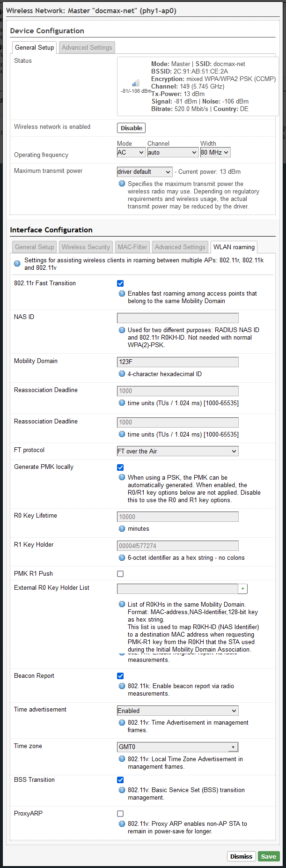286x868 pixels.
Task: Click External R0 Key Holder List input
Action: 178,589
